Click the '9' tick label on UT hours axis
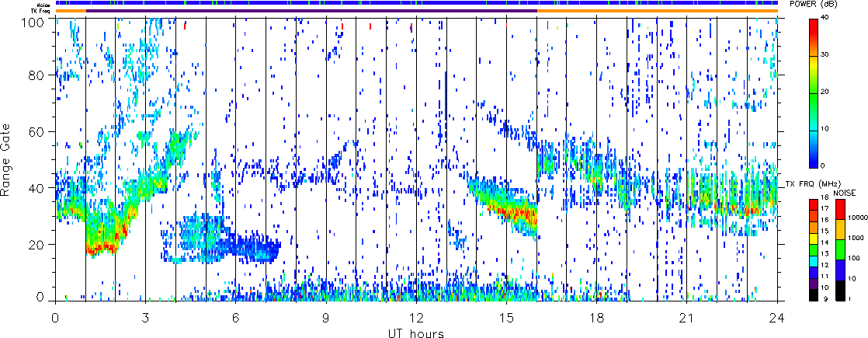 326,316
